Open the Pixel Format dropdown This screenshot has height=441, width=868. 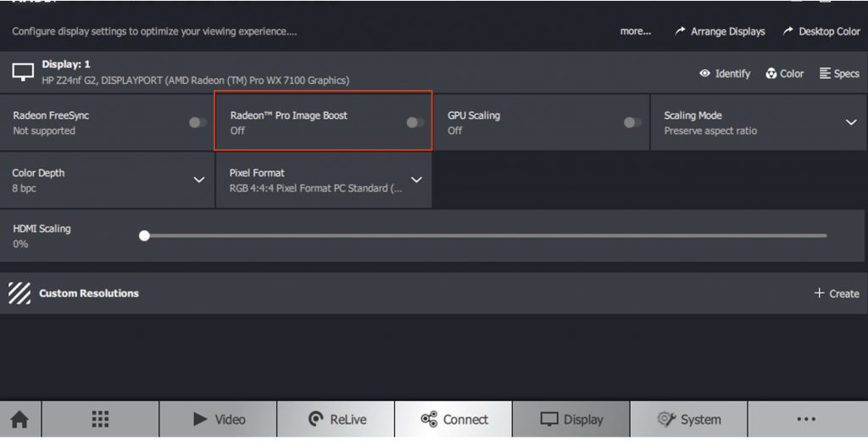tap(417, 180)
